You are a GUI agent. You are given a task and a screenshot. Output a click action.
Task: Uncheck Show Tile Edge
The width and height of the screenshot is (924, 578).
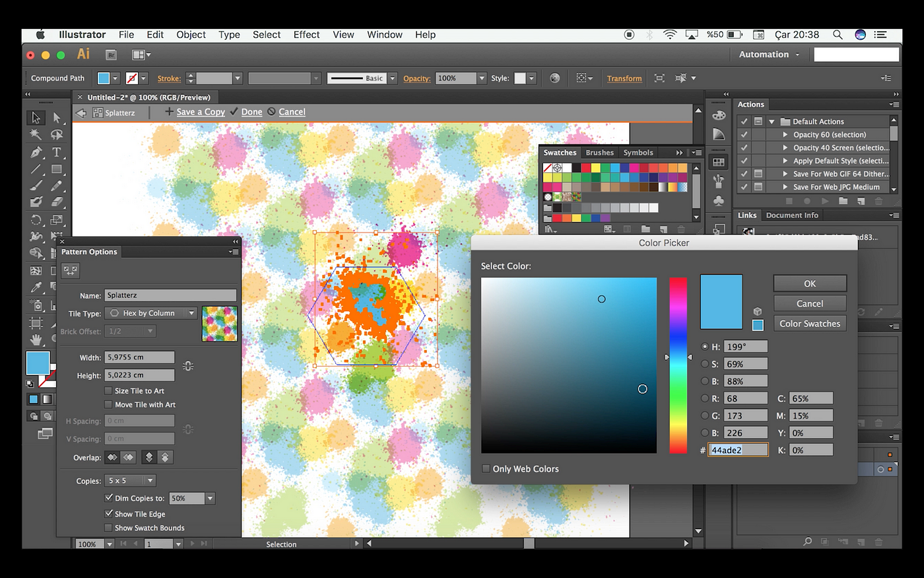108,513
